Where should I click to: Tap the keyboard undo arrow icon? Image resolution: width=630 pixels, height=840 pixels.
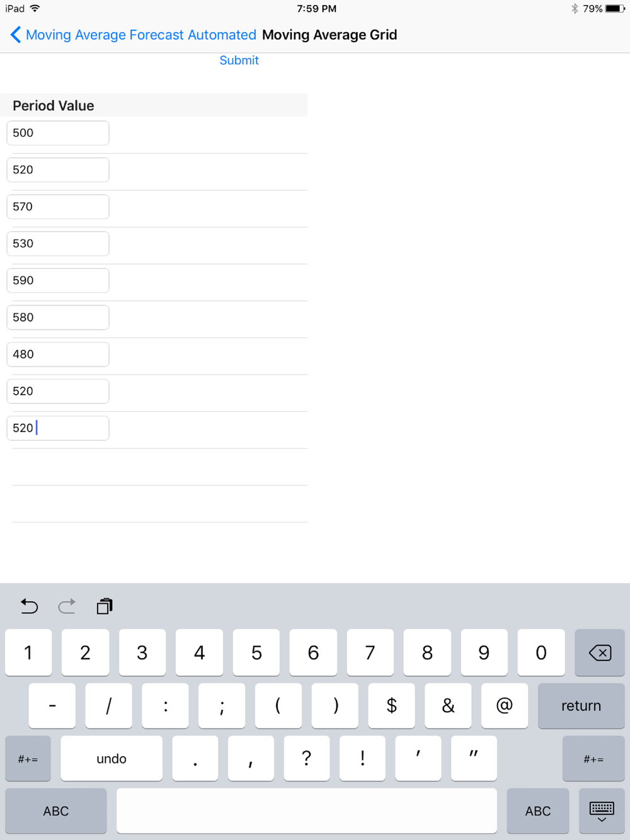point(29,606)
